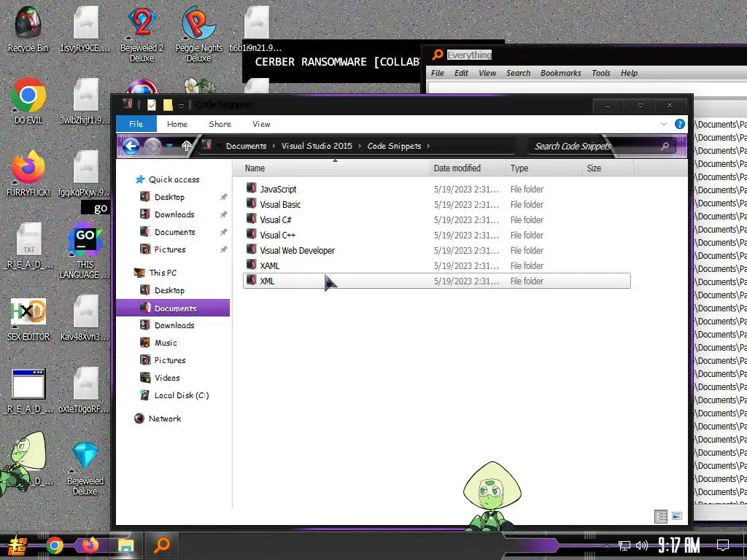Select the Kav48Xvn3 file icon
Viewport: 747px width, 560px height.
85,318
